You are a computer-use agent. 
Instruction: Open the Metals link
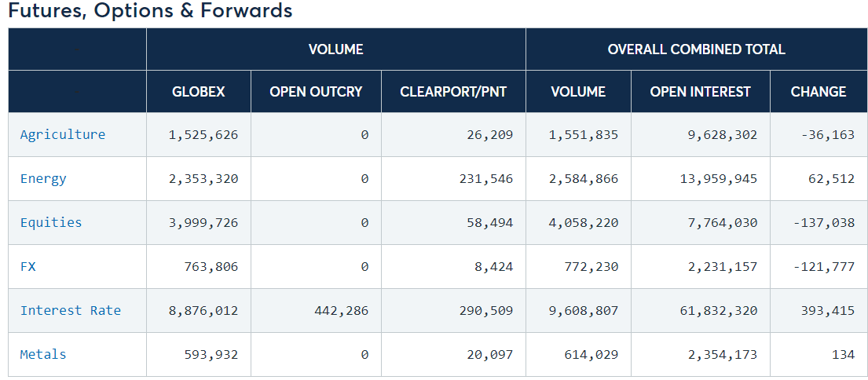tap(43, 354)
